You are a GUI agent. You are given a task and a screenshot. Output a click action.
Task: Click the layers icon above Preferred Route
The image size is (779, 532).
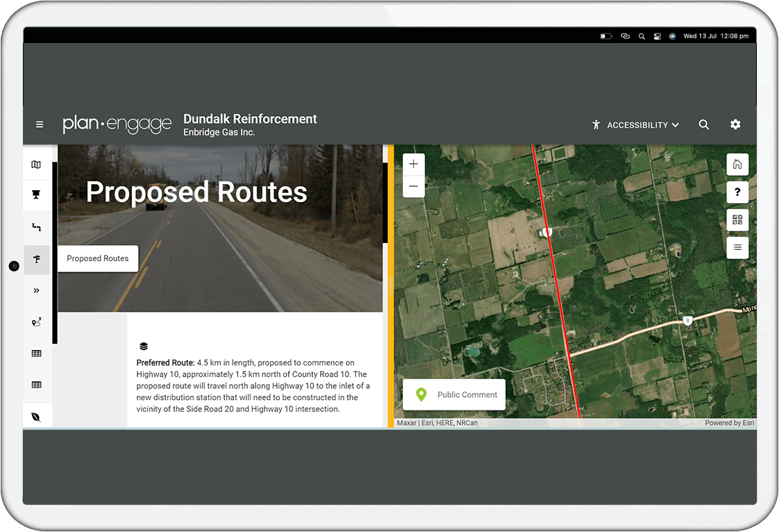[144, 346]
